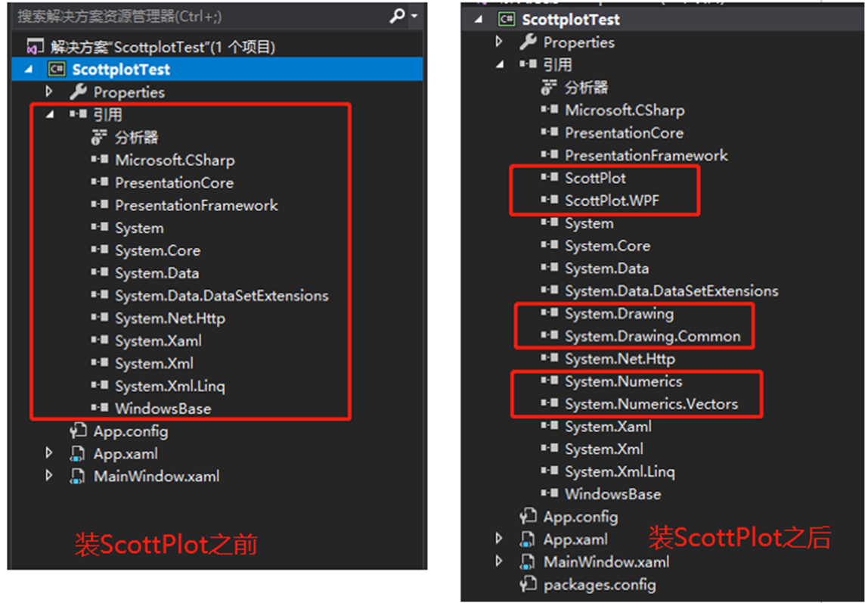This screenshot has width=868, height=603.
Task: Click MainWindow.xaml file icon in left panel
Action: pos(78,477)
